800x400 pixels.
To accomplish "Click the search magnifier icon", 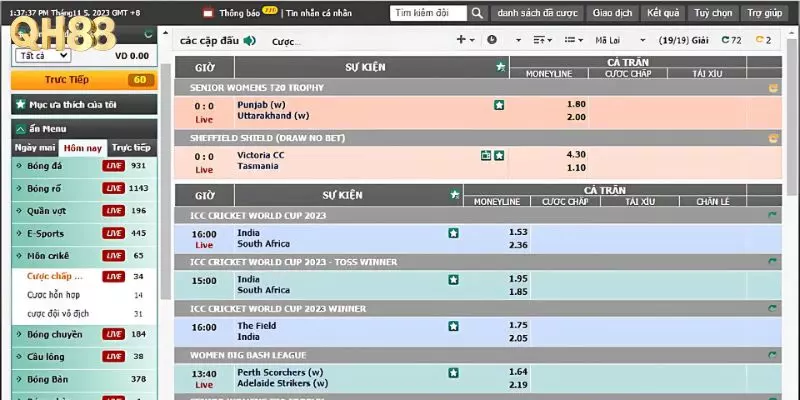I will pyautogui.click(x=477, y=13).
